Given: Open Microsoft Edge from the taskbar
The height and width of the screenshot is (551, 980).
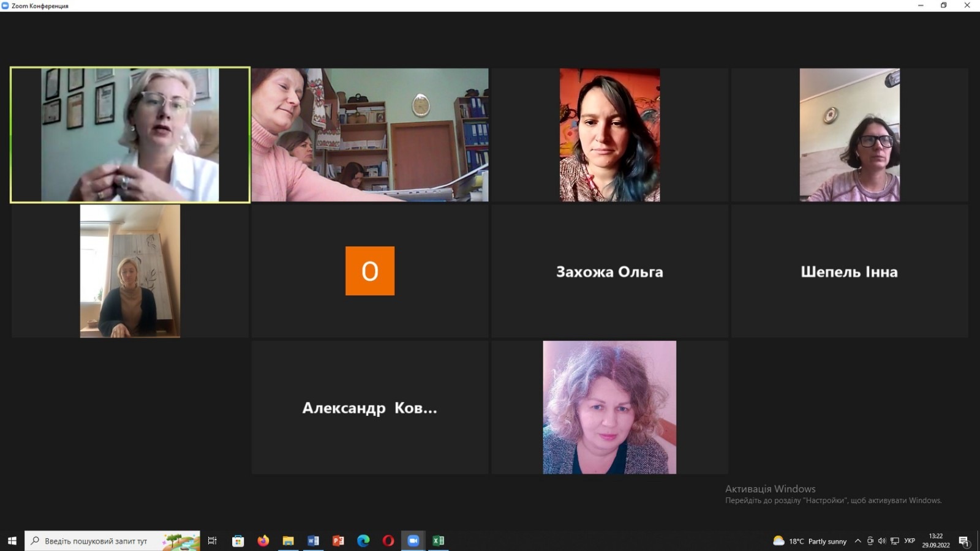Looking at the screenshot, I should coord(363,541).
